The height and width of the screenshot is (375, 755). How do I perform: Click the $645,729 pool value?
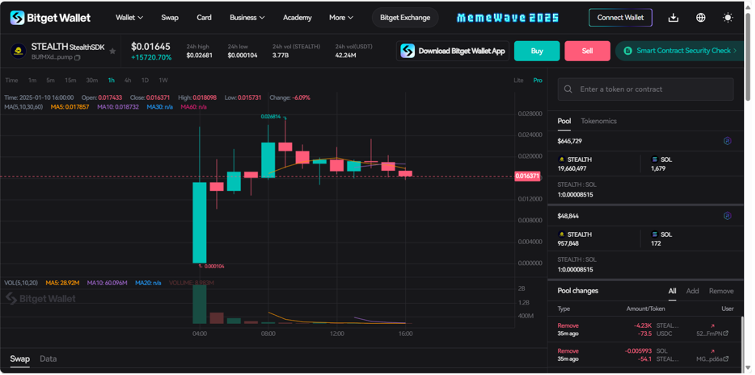pyautogui.click(x=570, y=141)
